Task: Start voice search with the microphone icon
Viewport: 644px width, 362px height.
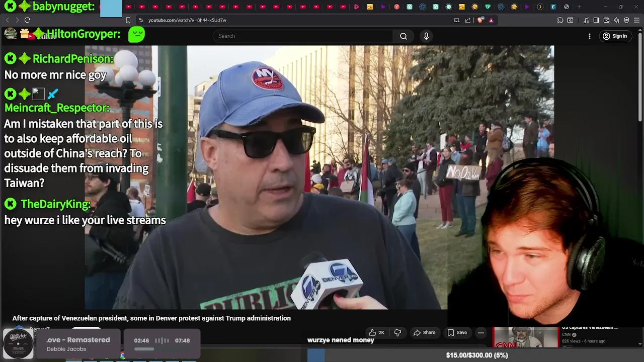Action: pyautogui.click(x=426, y=36)
